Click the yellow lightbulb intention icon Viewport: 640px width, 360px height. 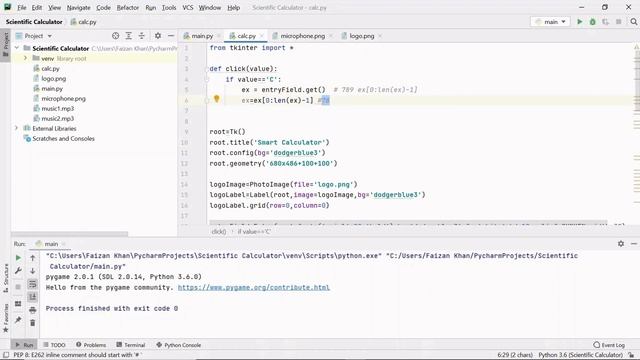click(x=217, y=99)
